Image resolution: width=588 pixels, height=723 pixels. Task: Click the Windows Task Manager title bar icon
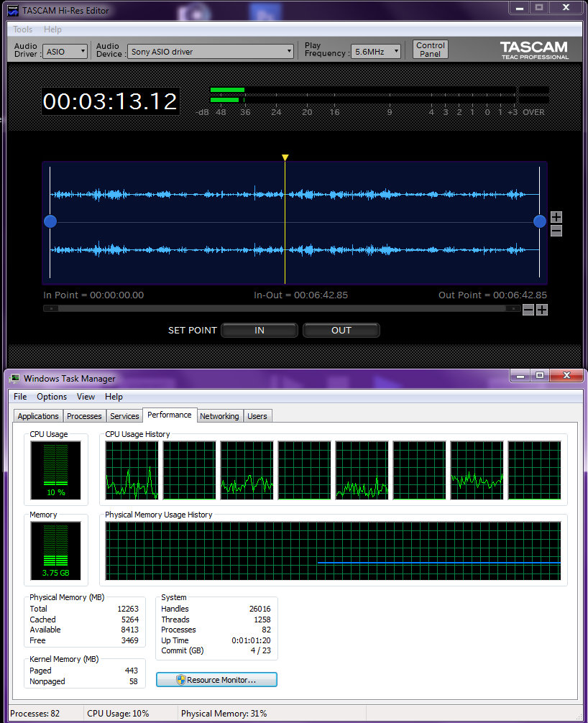point(14,379)
